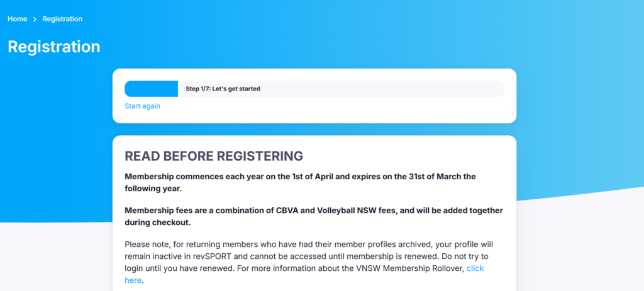The image size is (644, 291).
Task: Click the 'Step 1/7: Let's get started' label
Action: click(x=223, y=89)
